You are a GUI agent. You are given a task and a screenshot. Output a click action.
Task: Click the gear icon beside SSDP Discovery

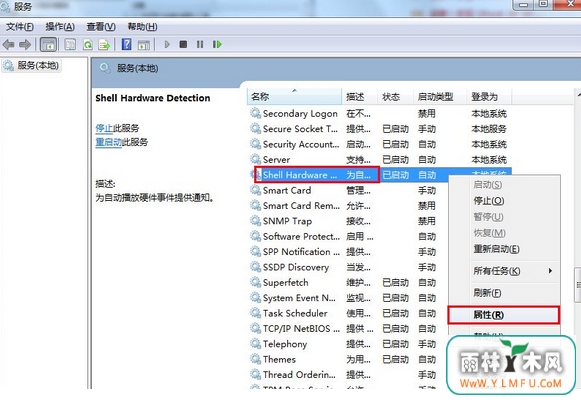click(x=255, y=267)
